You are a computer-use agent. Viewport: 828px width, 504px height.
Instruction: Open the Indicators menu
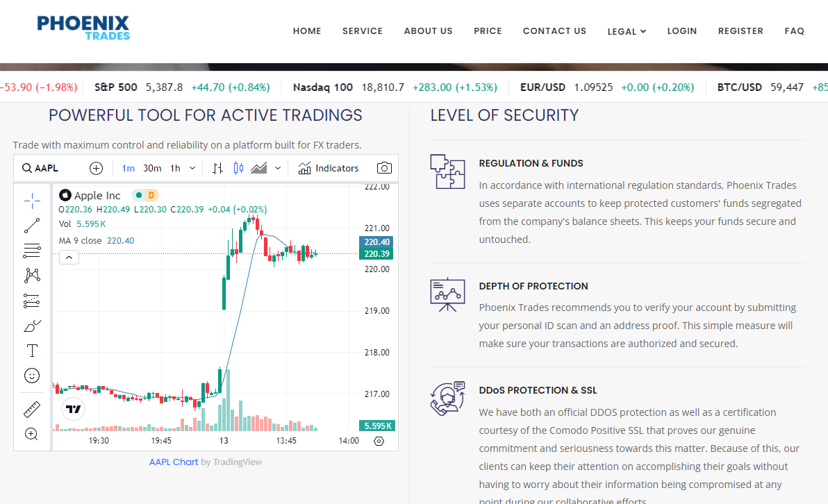tap(329, 169)
